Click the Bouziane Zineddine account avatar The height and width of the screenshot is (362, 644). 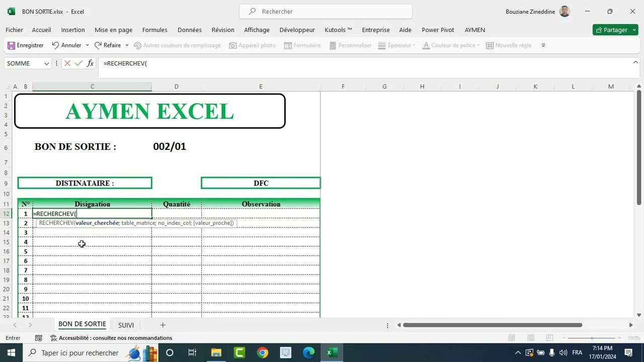pyautogui.click(x=565, y=11)
